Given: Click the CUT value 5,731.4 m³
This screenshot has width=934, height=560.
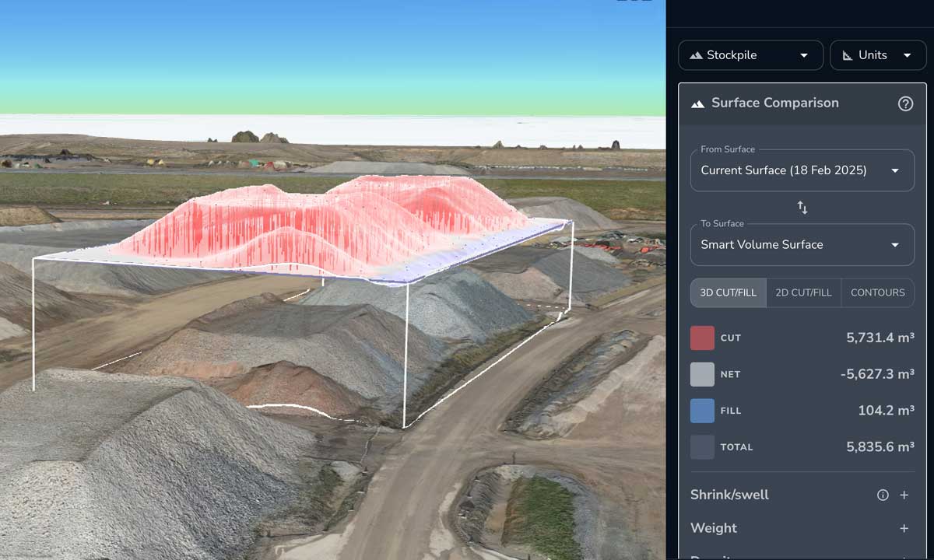Looking at the screenshot, I should [880, 338].
